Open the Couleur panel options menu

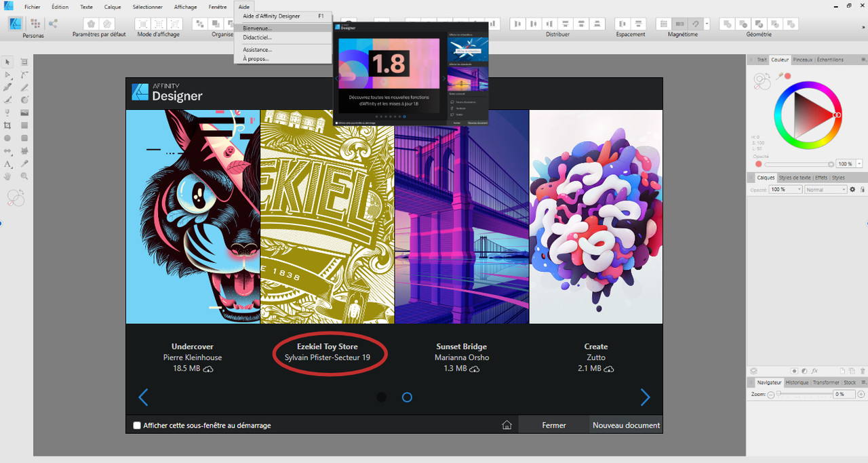863,60
